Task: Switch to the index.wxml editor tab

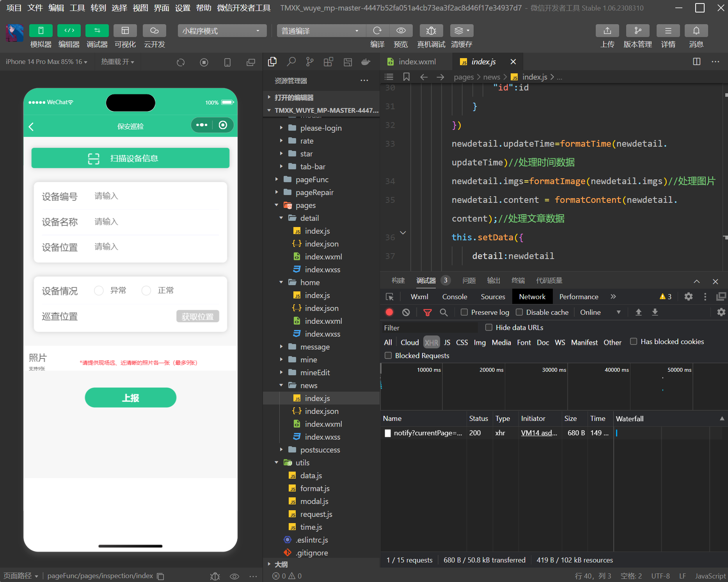Action: tap(417, 62)
